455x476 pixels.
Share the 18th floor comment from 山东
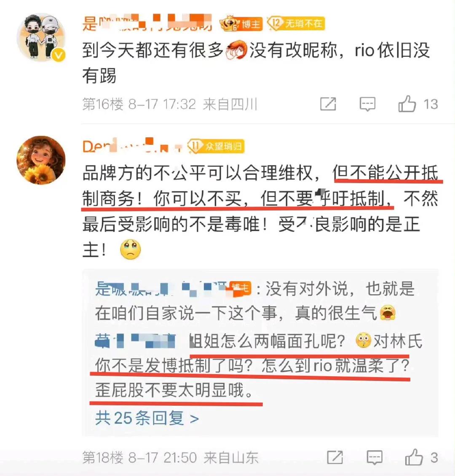335,457
